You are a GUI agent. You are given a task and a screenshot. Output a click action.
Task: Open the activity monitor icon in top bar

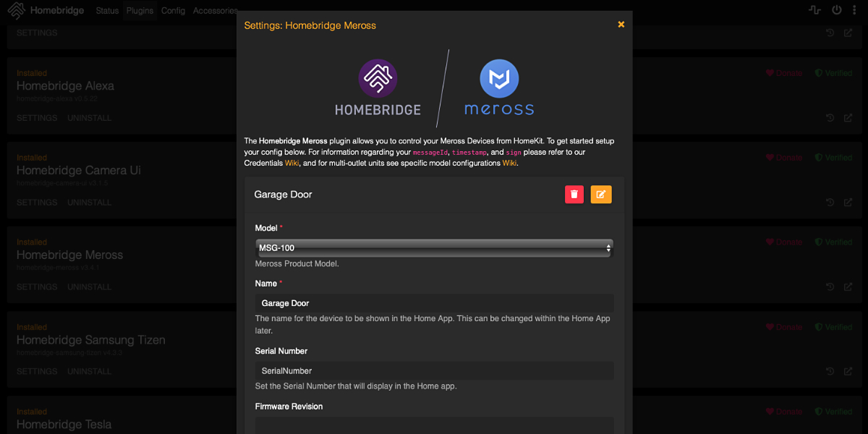[814, 10]
